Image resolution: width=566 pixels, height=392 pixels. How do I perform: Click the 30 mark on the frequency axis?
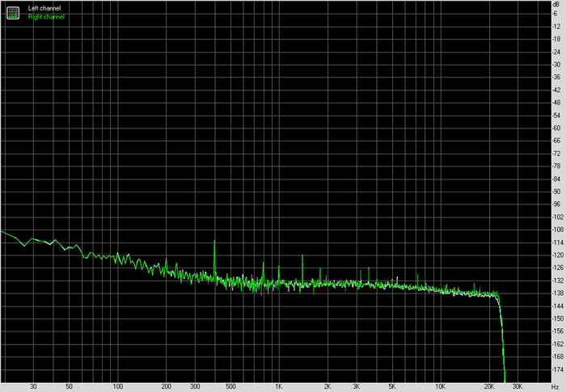point(33,386)
